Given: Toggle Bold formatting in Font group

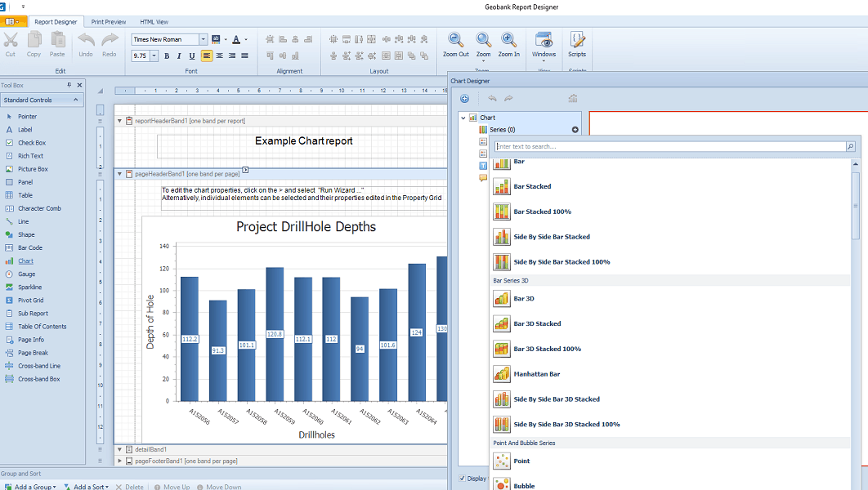Looking at the screenshot, I should [x=167, y=56].
